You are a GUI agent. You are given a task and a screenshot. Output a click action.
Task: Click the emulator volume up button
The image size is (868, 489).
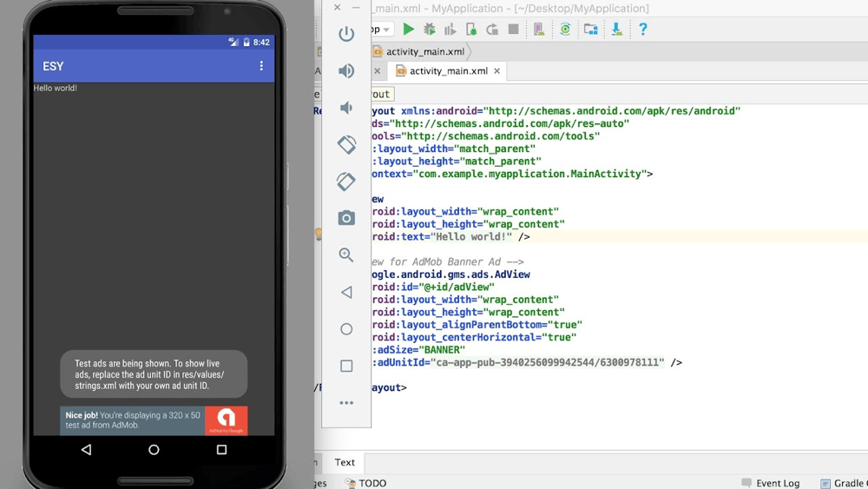[346, 71]
